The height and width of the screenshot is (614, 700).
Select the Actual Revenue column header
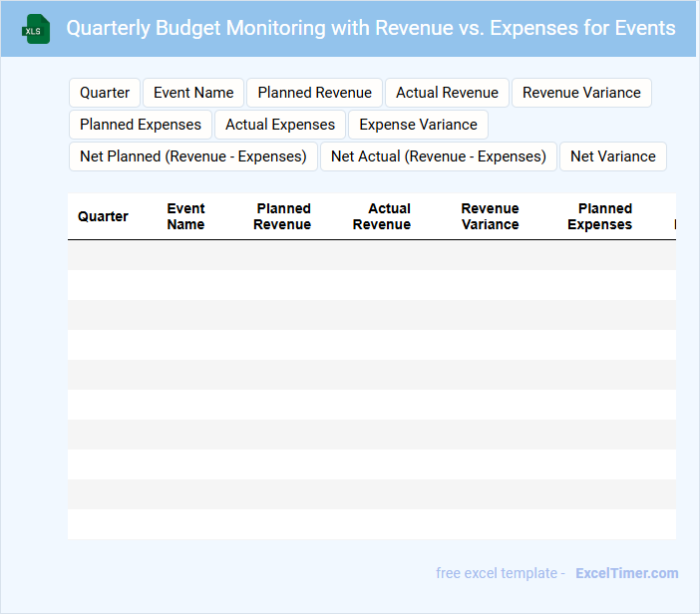pyautogui.click(x=382, y=216)
